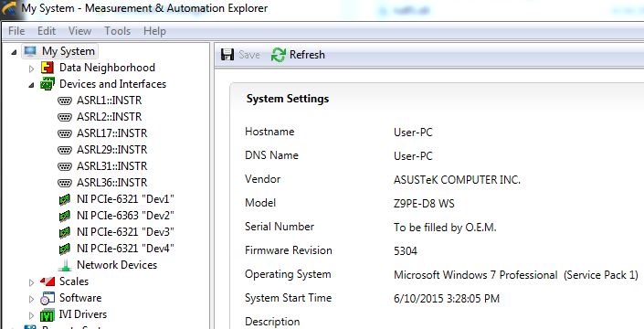Select NI PCIe-6321 "Dev4" device

(125, 249)
